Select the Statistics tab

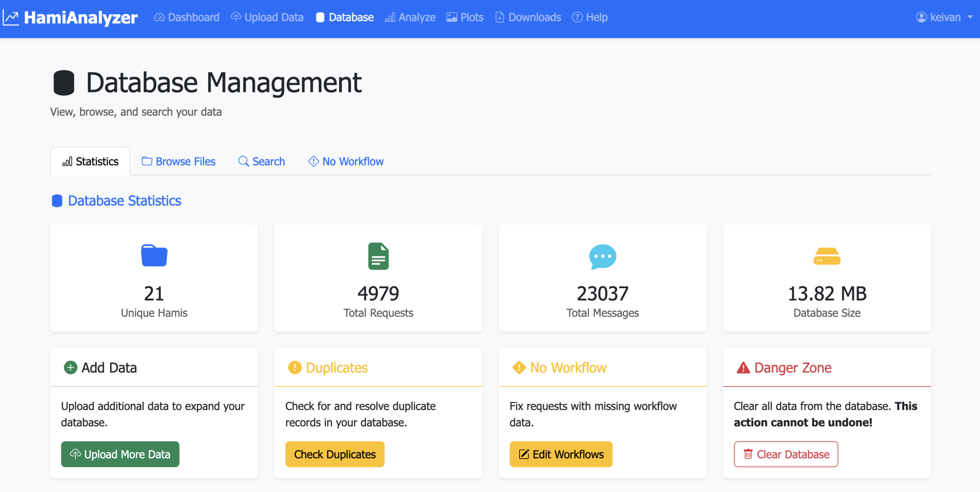pyautogui.click(x=90, y=161)
